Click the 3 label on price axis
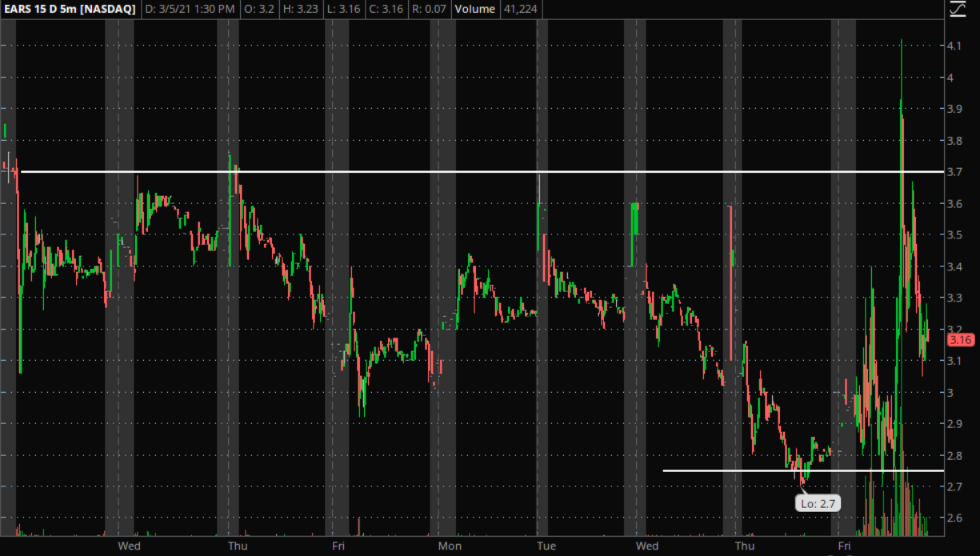Screen dimensions: 980x556 (950, 392)
